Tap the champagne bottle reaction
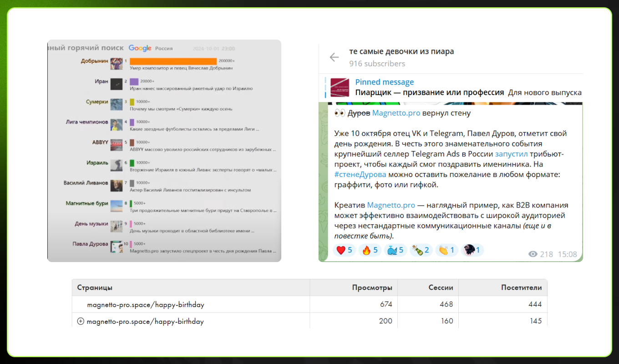The height and width of the screenshot is (364, 619). pos(421,250)
